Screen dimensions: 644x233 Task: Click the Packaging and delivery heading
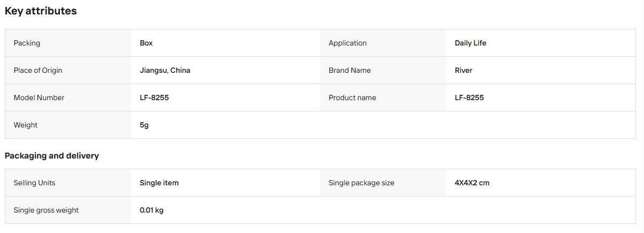(x=52, y=156)
